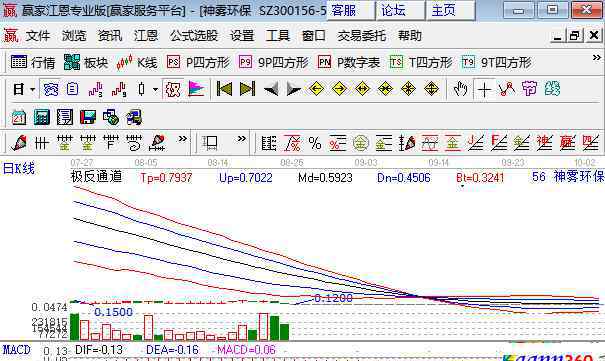This screenshot has height=361, width=605.
Task: Open the 浏览 menu
Action: coord(74,36)
